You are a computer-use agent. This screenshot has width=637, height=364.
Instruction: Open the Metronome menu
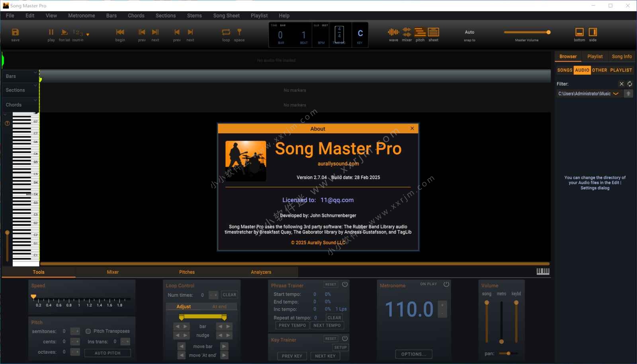[x=81, y=16]
